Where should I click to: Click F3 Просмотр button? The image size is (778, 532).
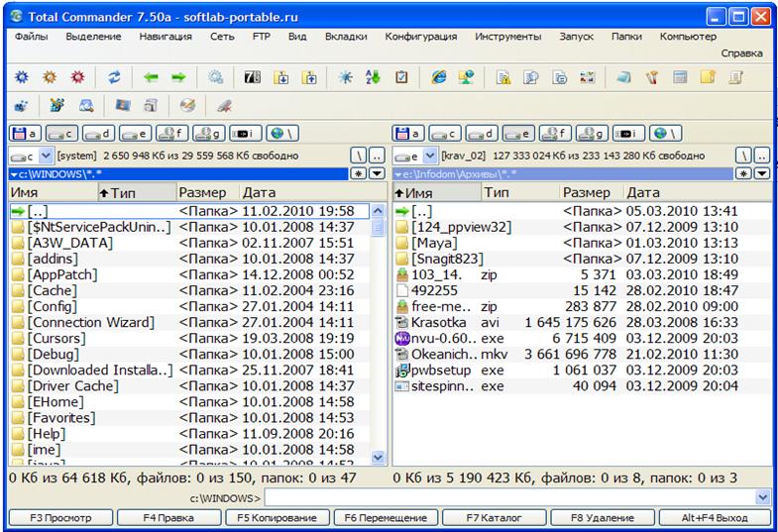60,517
